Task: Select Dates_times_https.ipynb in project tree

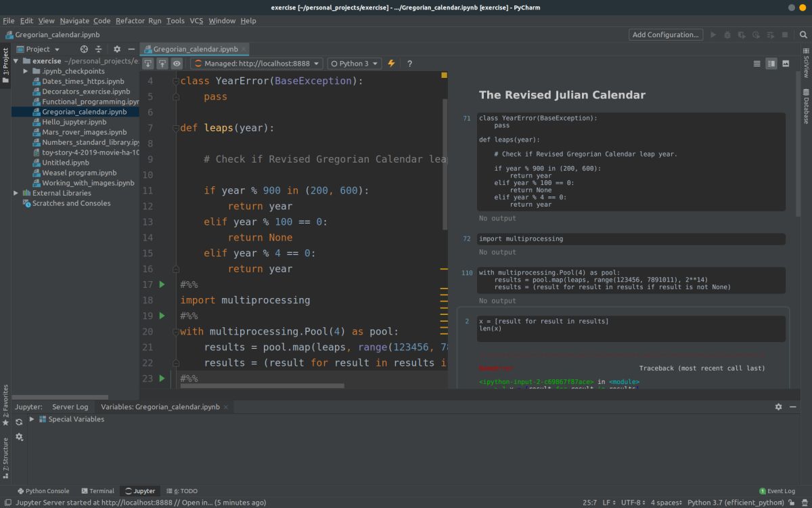Action: (83, 81)
